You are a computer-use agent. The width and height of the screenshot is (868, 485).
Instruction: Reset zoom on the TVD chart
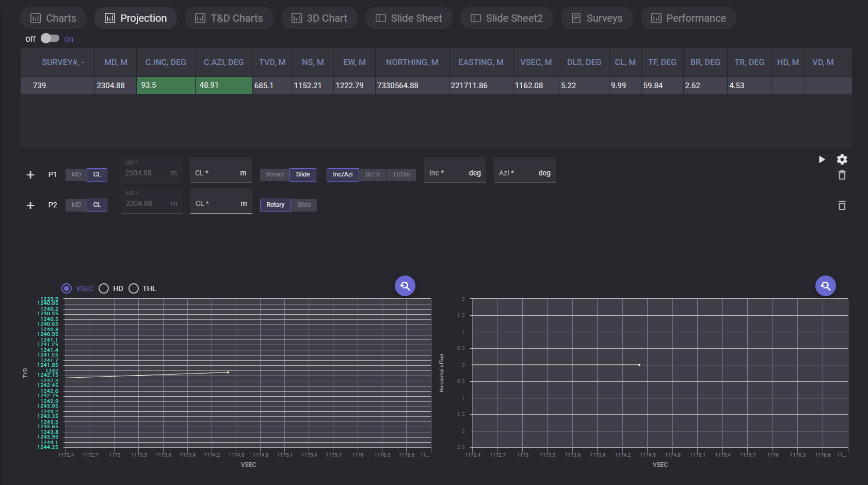(x=405, y=286)
